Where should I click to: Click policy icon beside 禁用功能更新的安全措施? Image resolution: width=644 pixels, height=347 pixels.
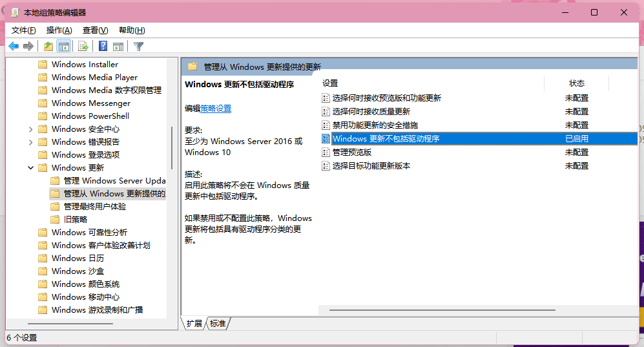tap(326, 125)
